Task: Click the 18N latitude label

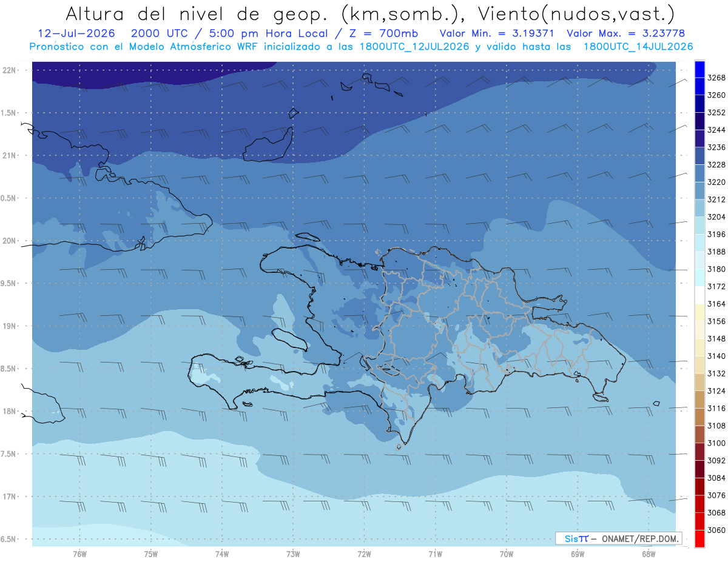Action: click(x=9, y=411)
